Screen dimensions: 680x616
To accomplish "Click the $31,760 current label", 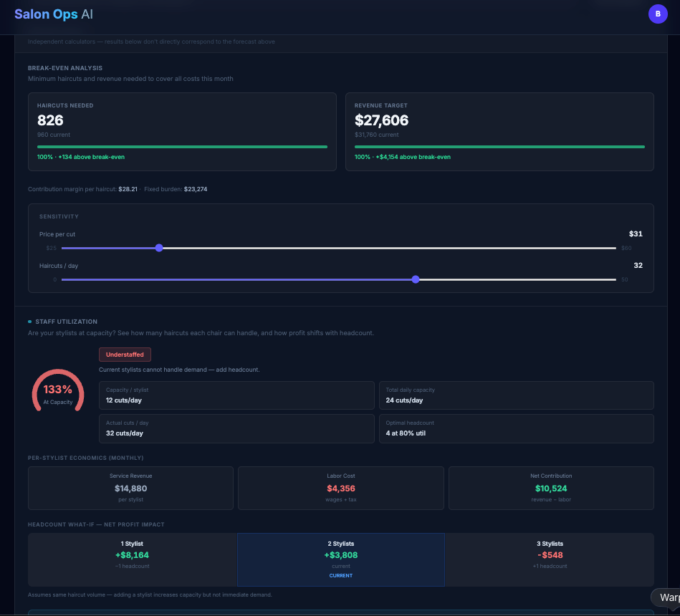I will click(377, 135).
